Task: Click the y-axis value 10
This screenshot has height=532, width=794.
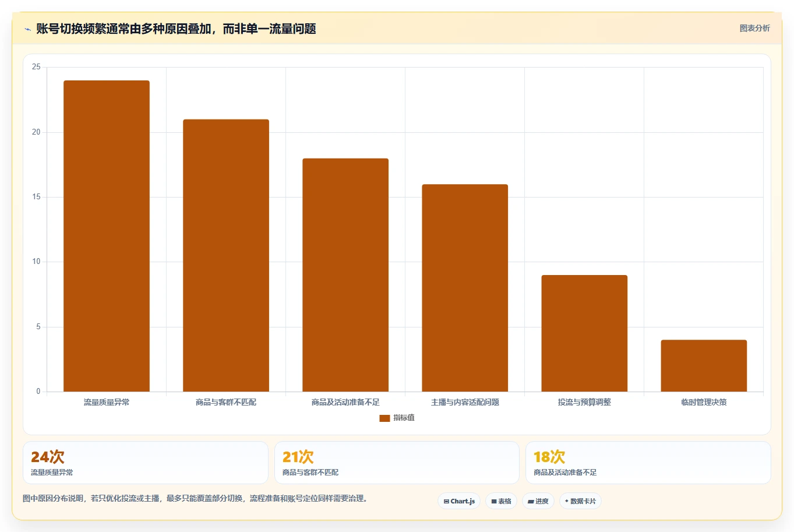Action: [37, 262]
